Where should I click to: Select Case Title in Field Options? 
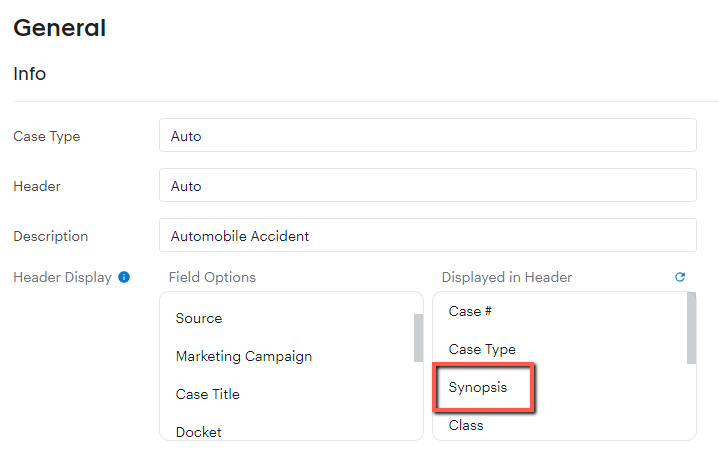point(207,394)
